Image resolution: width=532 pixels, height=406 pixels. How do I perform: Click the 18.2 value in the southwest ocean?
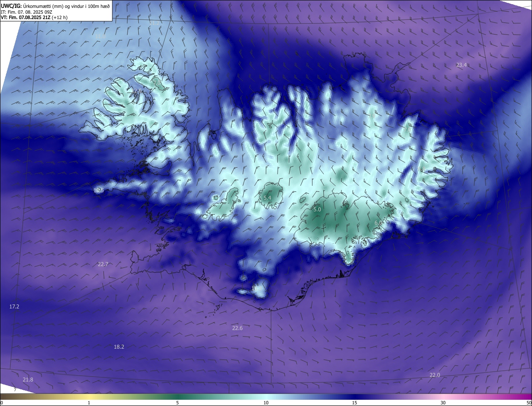[x=119, y=347]
